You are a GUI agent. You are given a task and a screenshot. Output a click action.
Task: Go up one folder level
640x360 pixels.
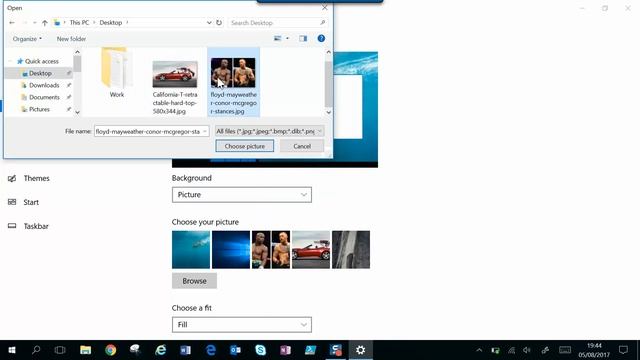tap(44, 23)
